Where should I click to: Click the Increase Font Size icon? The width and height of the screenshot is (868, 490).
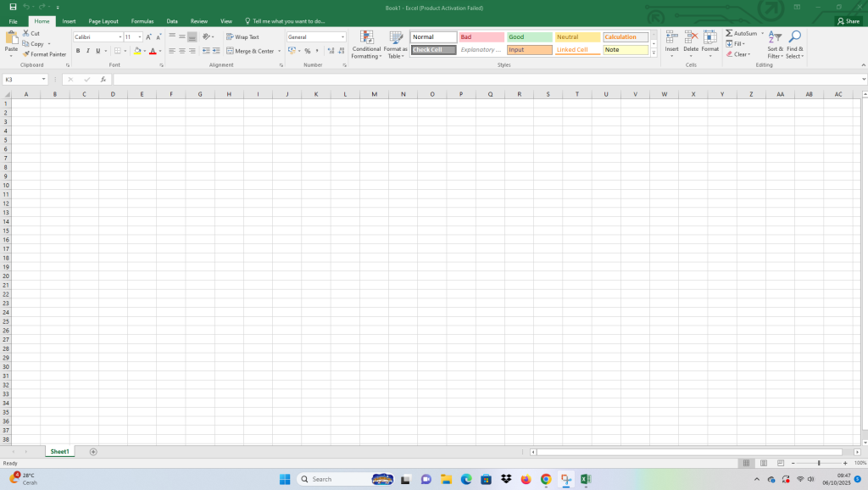[148, 37]
